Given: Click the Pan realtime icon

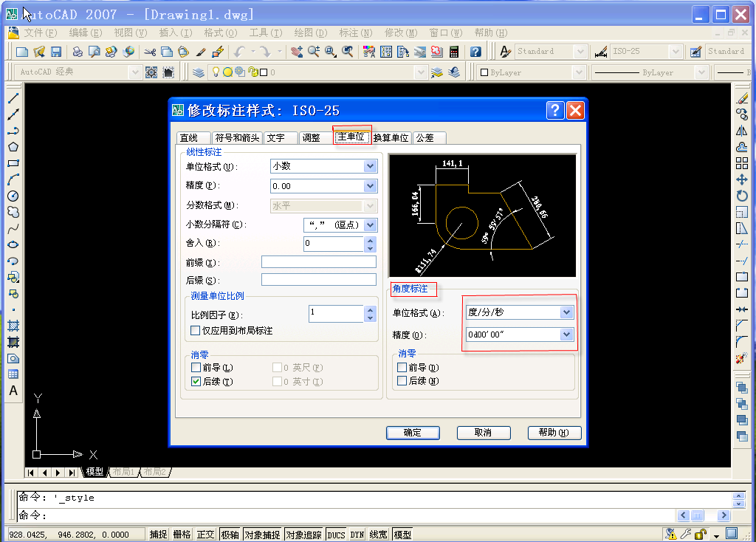Looking at the screenshot, I should pos(297,52).
